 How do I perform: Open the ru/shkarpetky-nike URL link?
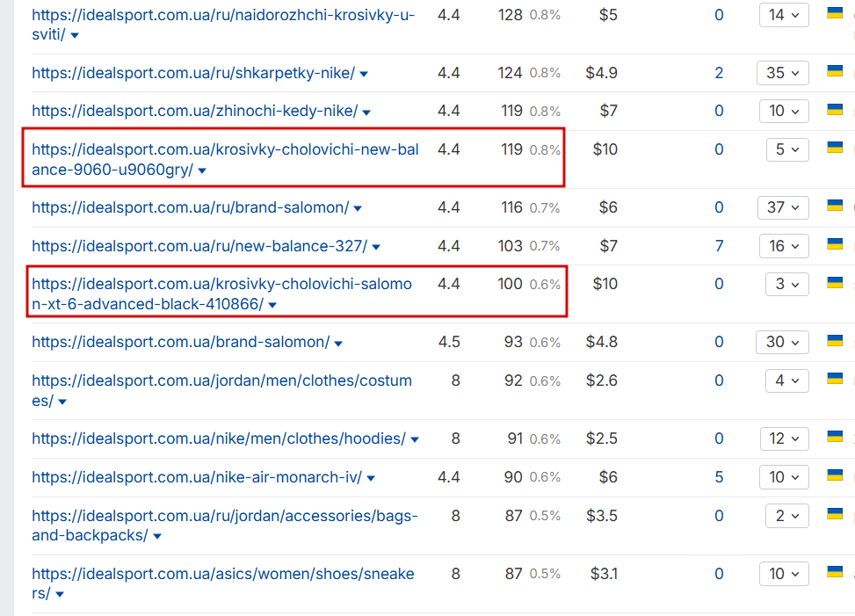click(x=193, y=73)
